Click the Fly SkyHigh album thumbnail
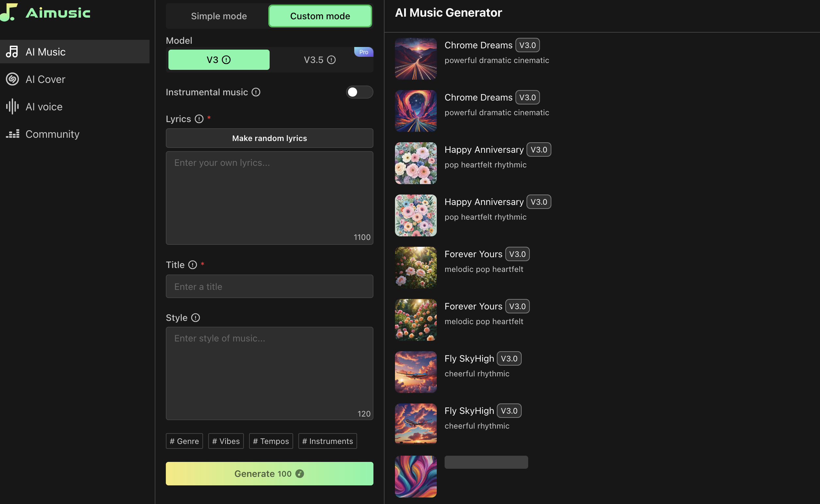Image resolution: width=820 pixels, height=504 pixels. (x=415, y=371)
